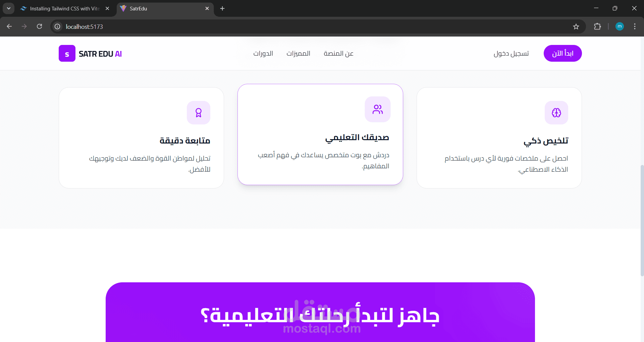This screenshot has width=644, height=342.
Task: Expand the tab search dropdown
Action: coord(9,8)
